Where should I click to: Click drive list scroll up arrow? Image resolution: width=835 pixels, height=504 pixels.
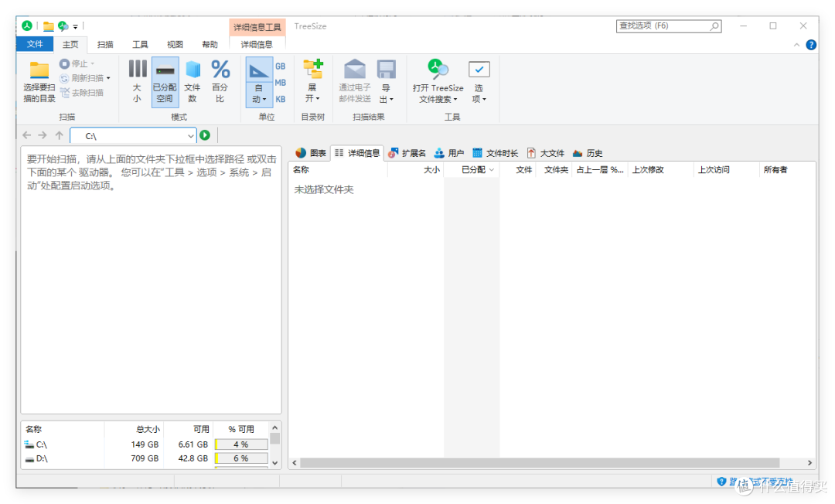(274, 428)
